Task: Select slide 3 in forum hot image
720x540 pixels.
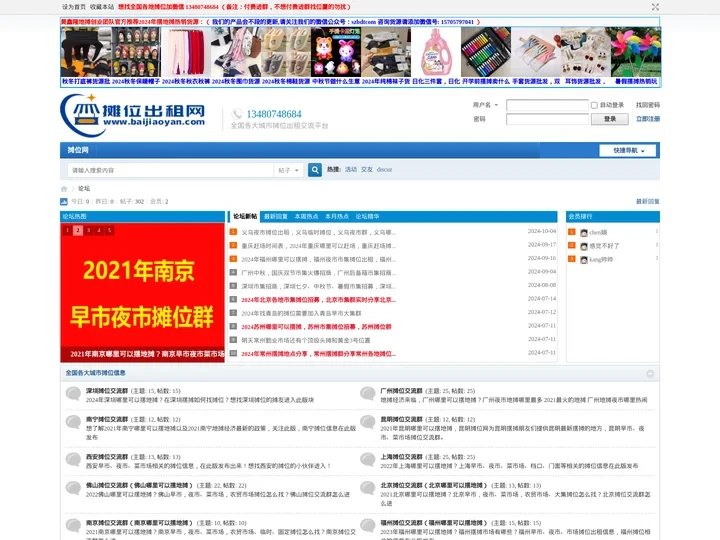Action: (x=88, y=231)
